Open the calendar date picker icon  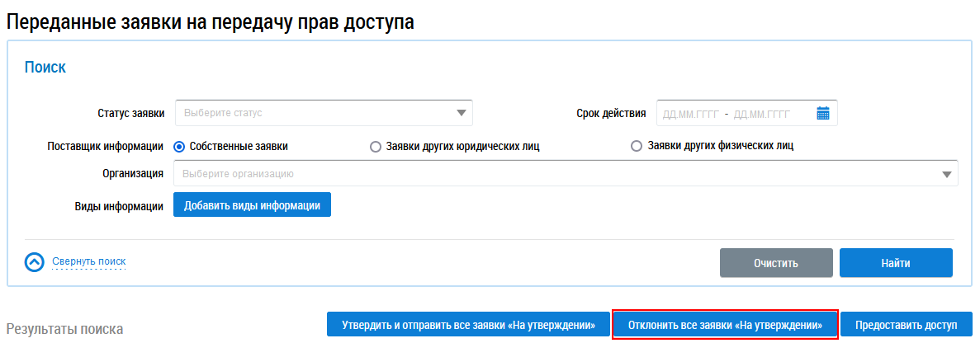pos(822,114)
